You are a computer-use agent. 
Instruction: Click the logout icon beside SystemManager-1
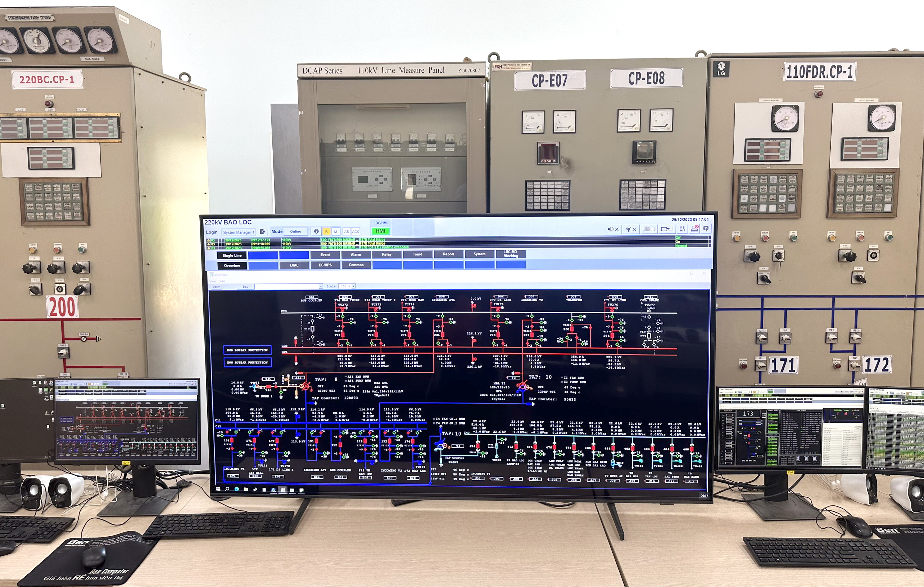click(262, 232)
